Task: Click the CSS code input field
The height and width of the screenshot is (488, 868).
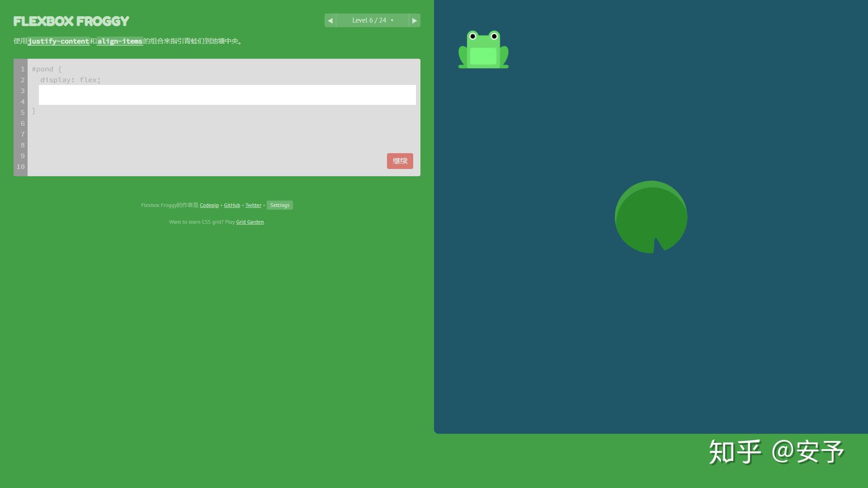Action: pos(226,95)
